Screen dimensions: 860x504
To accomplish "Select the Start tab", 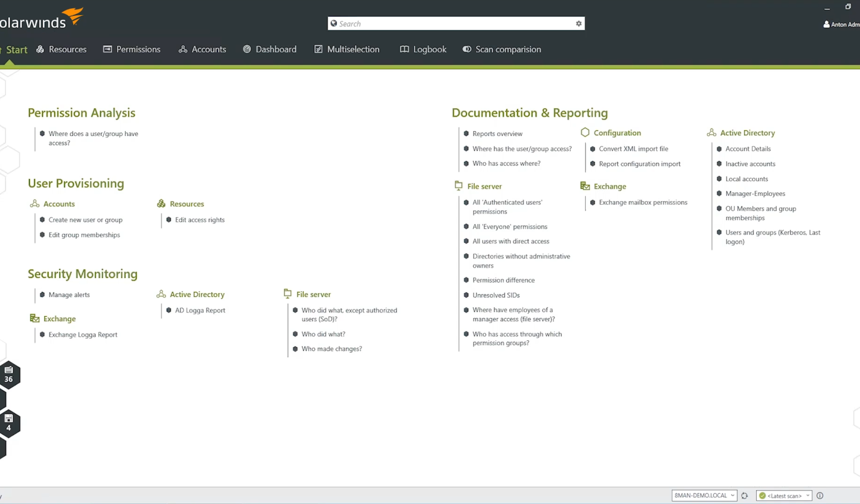I will [x=14, y=50].
